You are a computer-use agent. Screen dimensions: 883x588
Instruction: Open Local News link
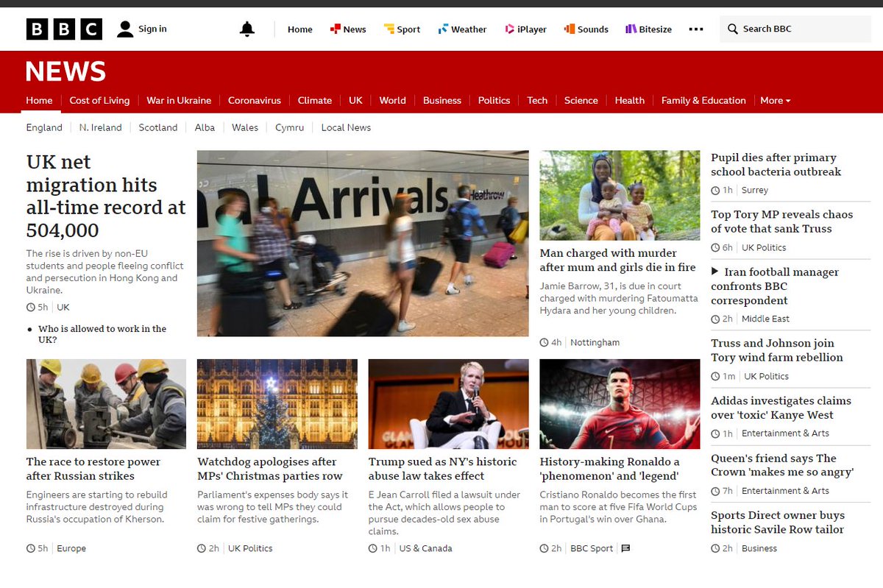(346, 127)
